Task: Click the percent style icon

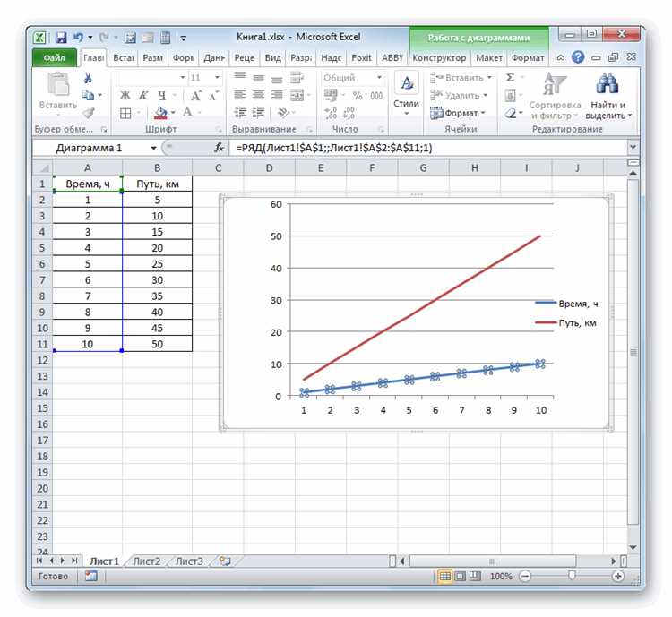Action: click(x=358, y=96)
